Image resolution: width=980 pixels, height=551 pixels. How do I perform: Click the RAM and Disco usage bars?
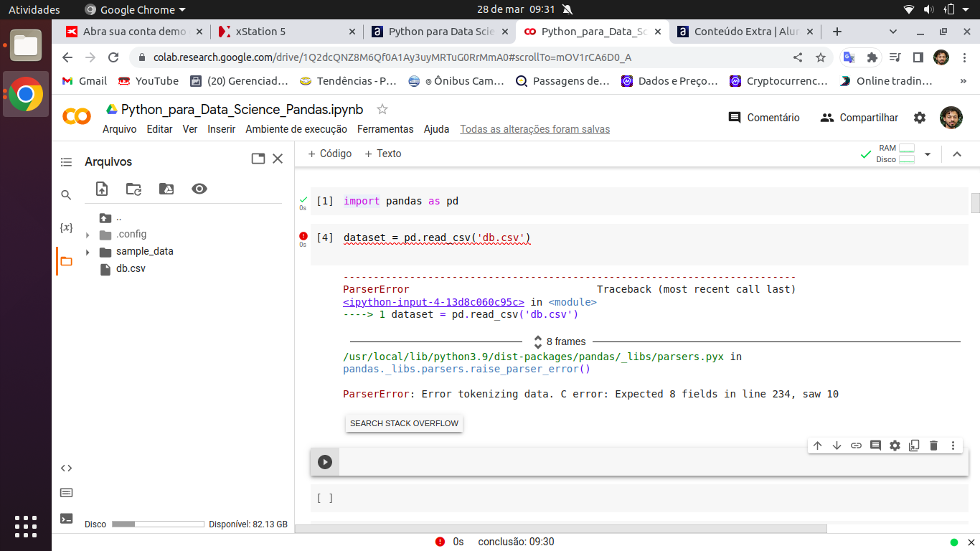(895, 154)
